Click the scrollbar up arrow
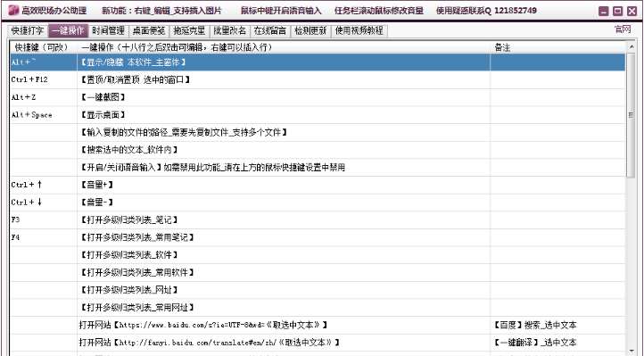This screenshot has height=356, width=644. [632, 47]
